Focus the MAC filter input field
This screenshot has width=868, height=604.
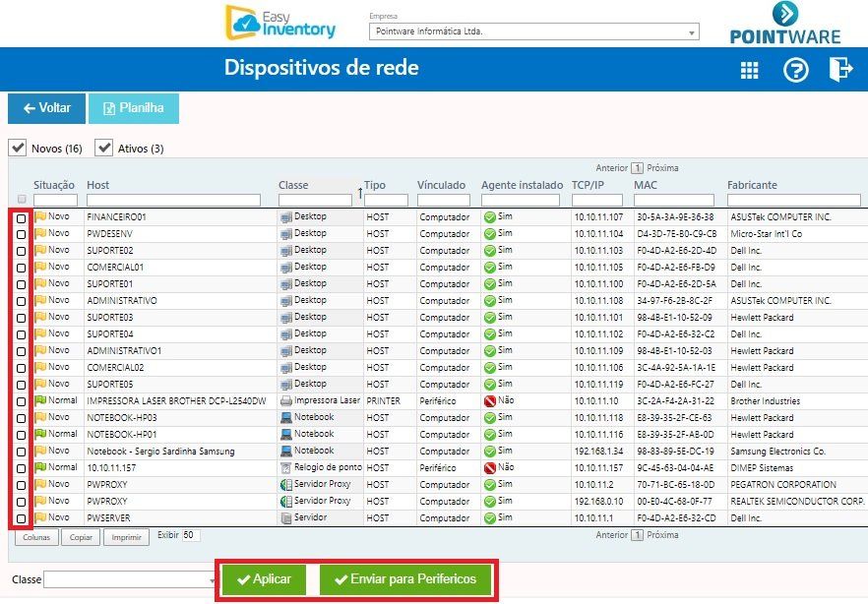(674, 201)
